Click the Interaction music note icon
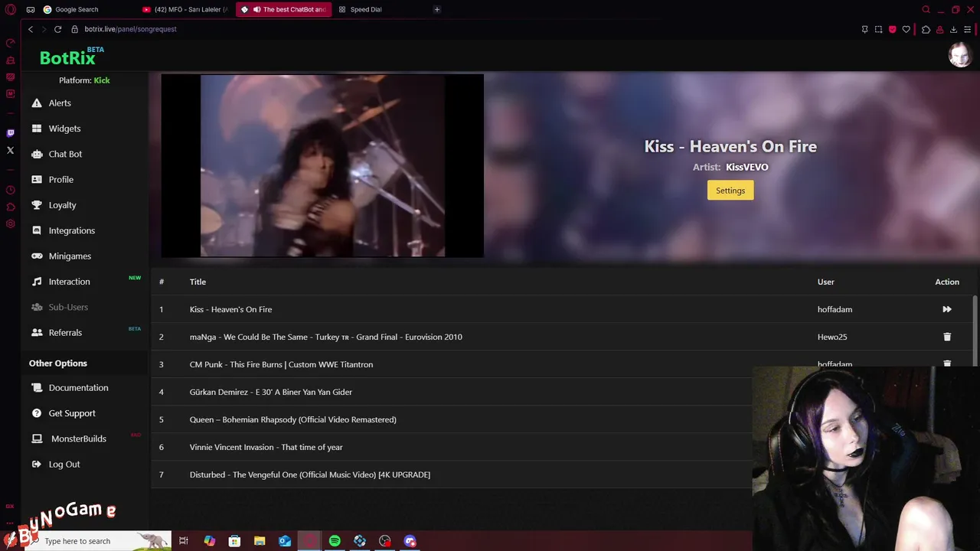Screen dimensions: 980x551 [37, 282]
